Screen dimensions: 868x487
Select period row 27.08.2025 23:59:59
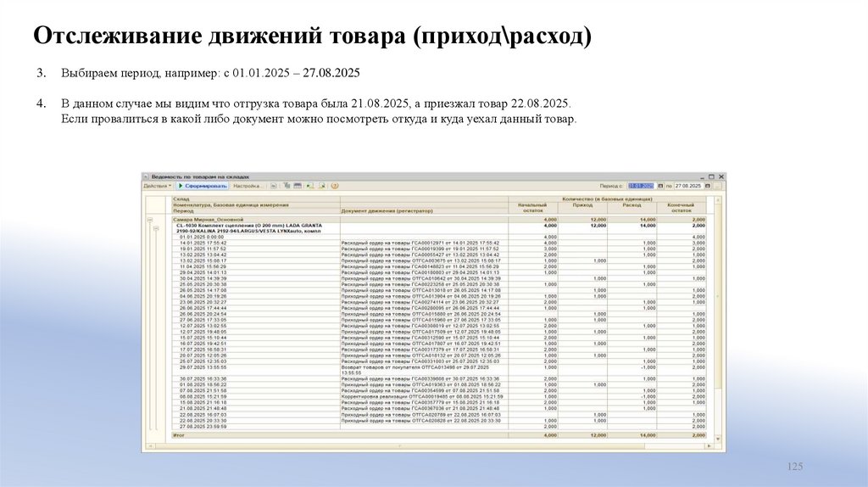tap(440, 427)
